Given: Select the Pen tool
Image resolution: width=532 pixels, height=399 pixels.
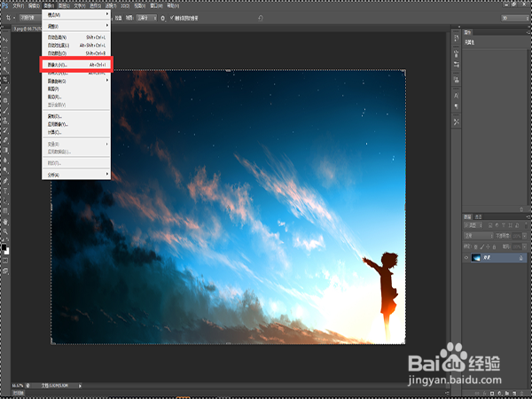Looking at the screenshot, I should 5,181.
